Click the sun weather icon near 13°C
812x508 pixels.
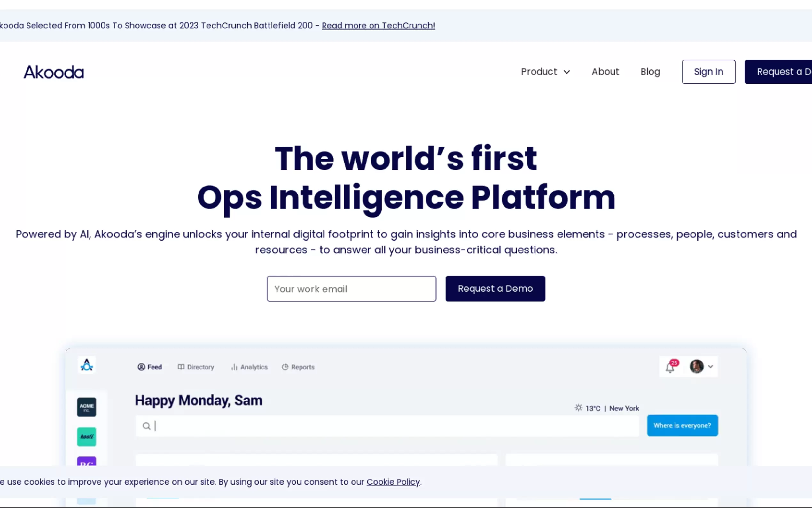tap(578, 408)
